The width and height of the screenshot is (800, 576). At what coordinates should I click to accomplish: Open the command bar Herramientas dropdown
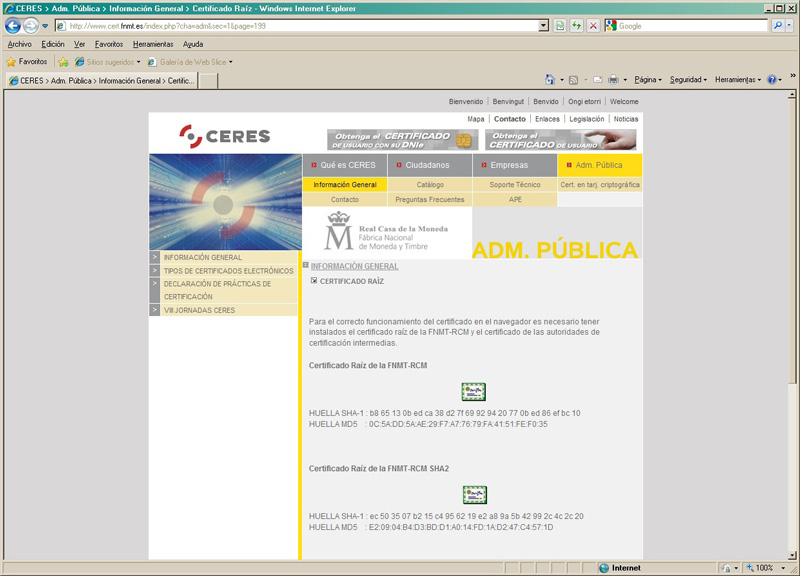[x=738, y=80]
